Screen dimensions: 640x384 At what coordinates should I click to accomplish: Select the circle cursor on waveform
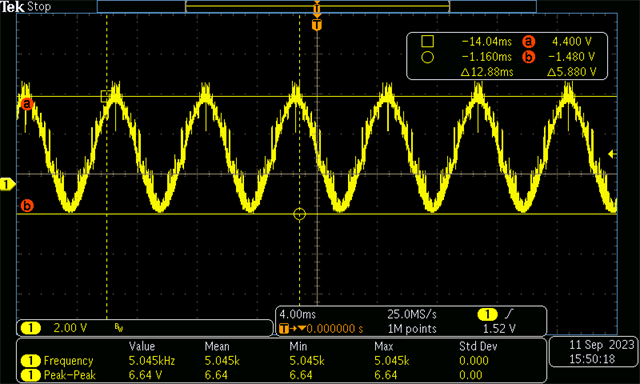300,214
